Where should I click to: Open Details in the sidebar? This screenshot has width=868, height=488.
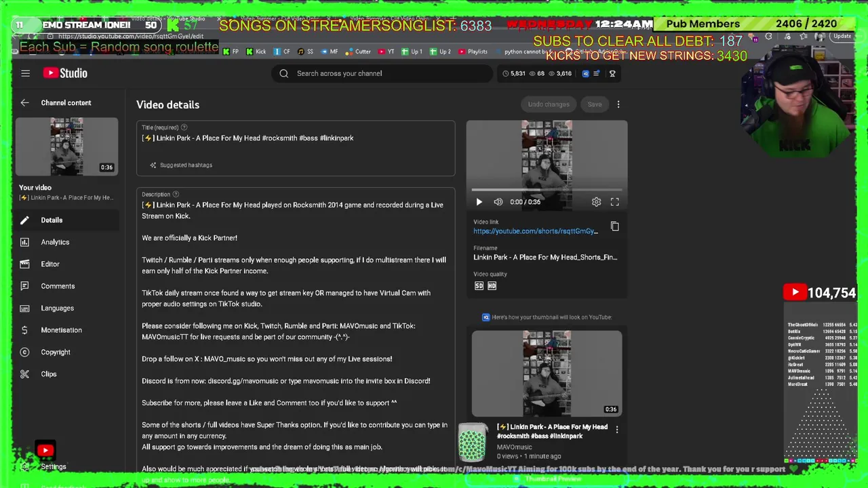tap(66, 220)
